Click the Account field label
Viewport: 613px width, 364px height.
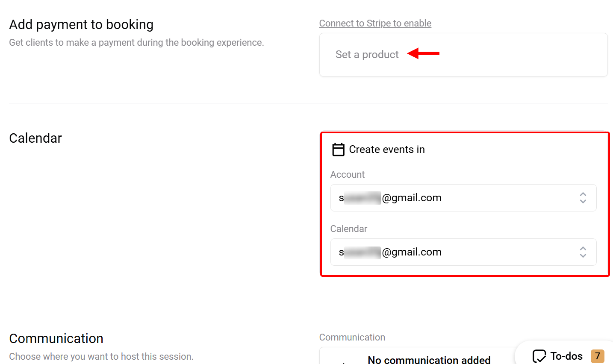(347, 174)
